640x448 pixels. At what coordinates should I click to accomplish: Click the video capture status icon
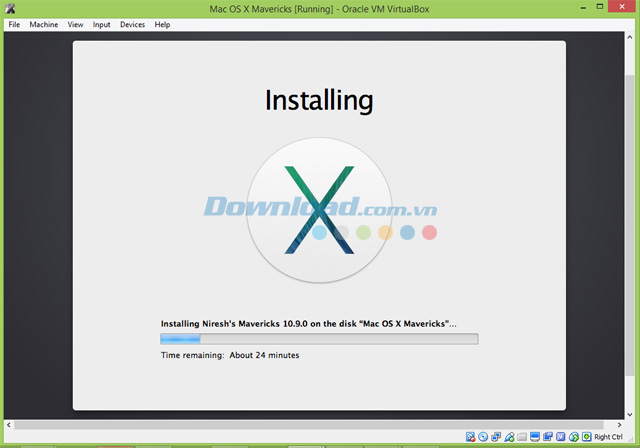pyautogui.click(x=548, y=437)
